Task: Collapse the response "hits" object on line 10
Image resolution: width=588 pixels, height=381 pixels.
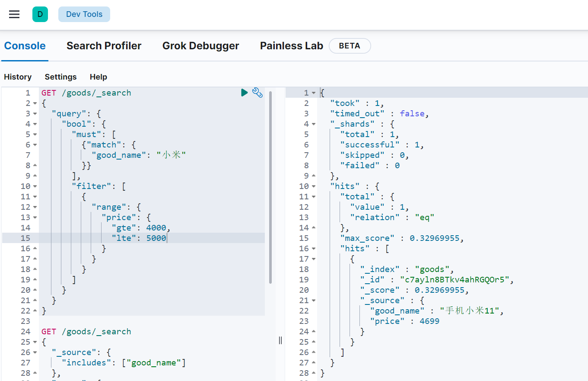Action: tap(314, 186)
